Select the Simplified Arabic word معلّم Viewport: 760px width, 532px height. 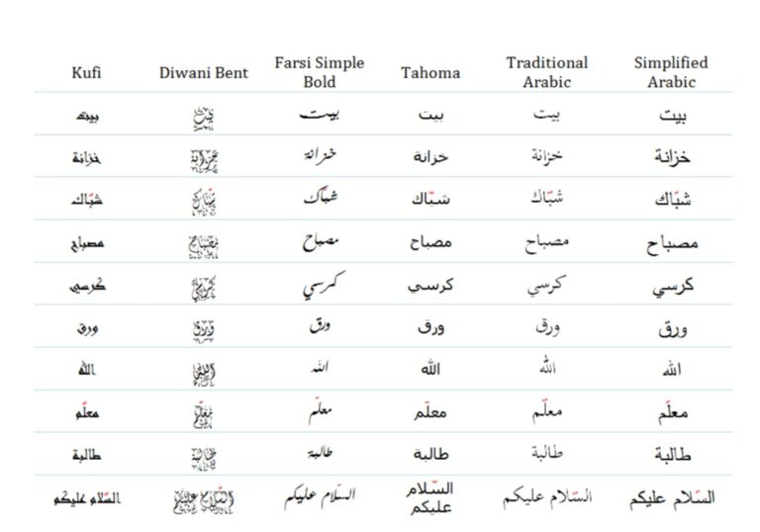(x=672, y=411)
